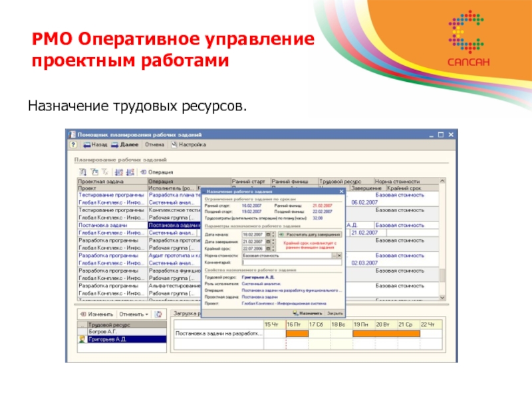532x399 pixels.
Task: Open the Григорьев А.Д. link in the dialog
Action: 258,277
